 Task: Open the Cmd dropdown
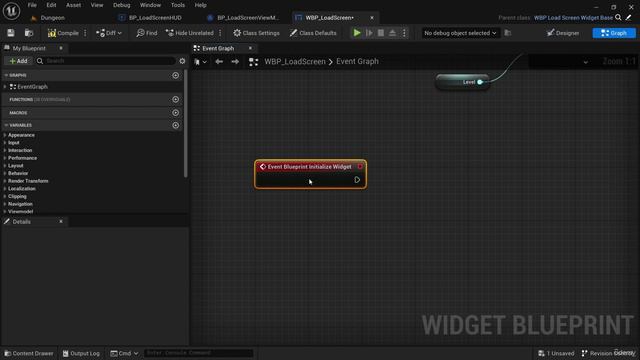(124, 353)
